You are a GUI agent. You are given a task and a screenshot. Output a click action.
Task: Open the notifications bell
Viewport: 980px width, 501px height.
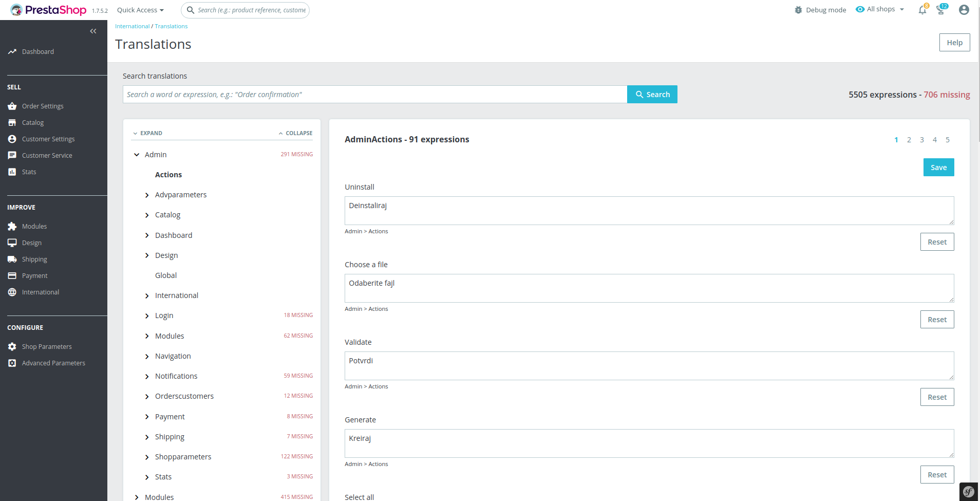(922, 10)
